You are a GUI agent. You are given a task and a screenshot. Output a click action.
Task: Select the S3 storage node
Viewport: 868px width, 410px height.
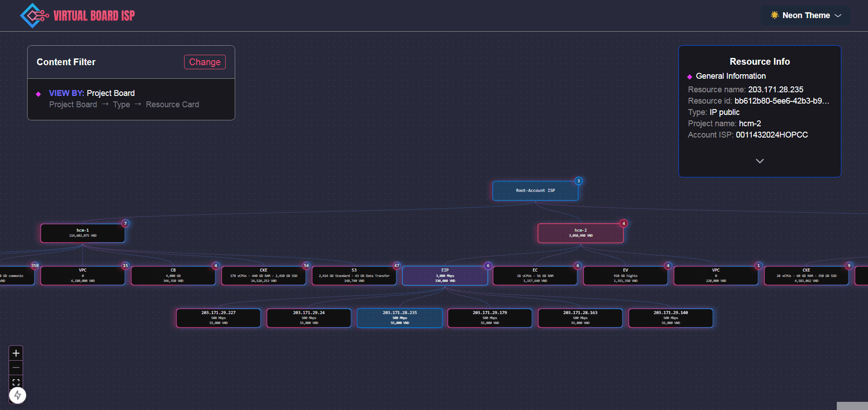[x=354, y=276]
